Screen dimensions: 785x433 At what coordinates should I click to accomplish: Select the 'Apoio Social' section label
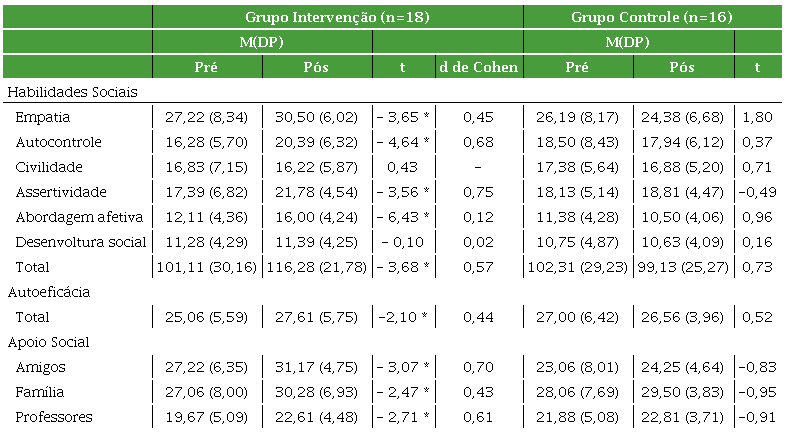pos(48,342)
